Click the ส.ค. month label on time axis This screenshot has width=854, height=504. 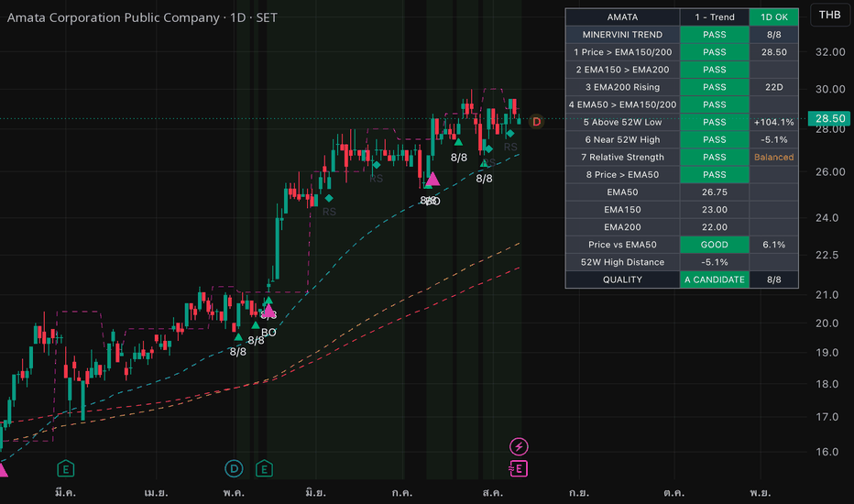492,493
